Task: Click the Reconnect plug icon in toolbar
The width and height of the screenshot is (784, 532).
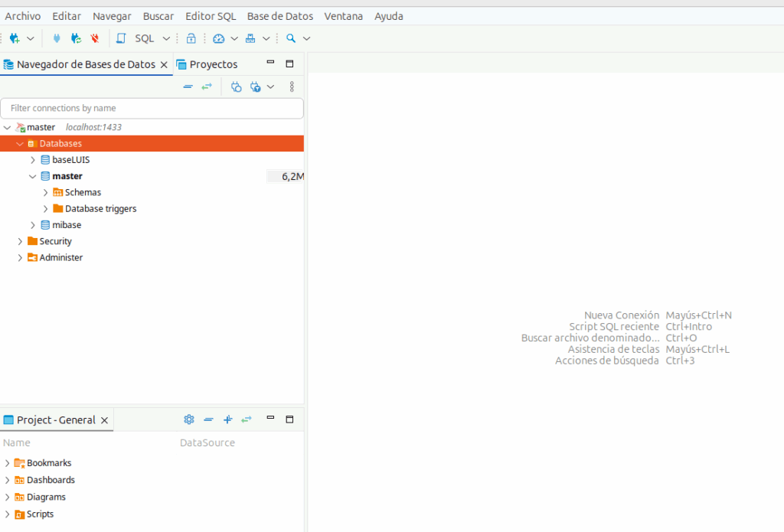Action: pyautogui.click(x=76, y=38)
